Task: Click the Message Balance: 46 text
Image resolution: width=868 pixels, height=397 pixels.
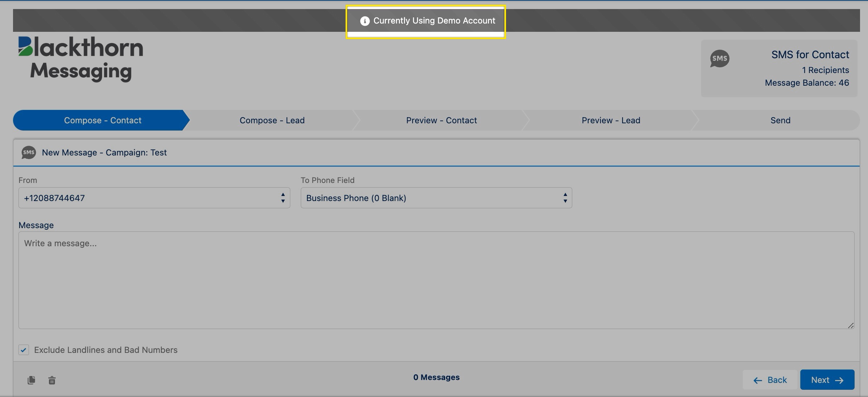Action: click(x=807, y=83)
